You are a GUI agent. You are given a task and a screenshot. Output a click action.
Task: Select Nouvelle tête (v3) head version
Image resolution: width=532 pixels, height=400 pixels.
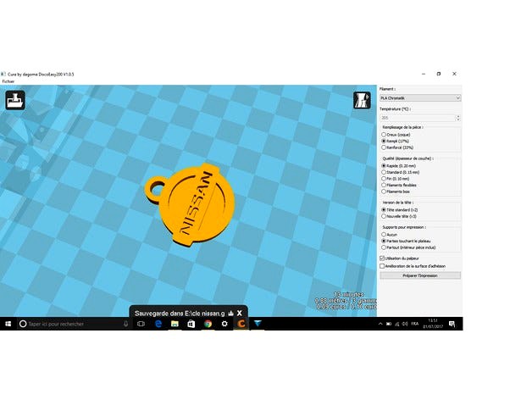pos(383,216)
